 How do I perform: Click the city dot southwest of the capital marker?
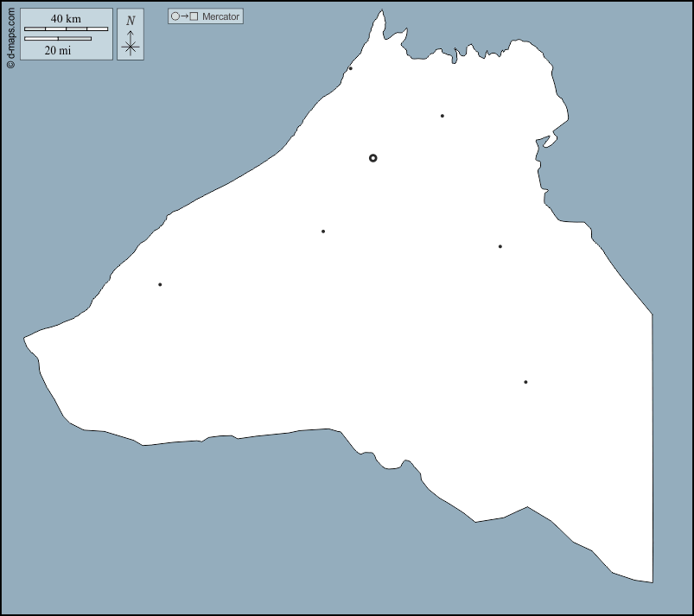pyautogui.click(x=323, y=232)
